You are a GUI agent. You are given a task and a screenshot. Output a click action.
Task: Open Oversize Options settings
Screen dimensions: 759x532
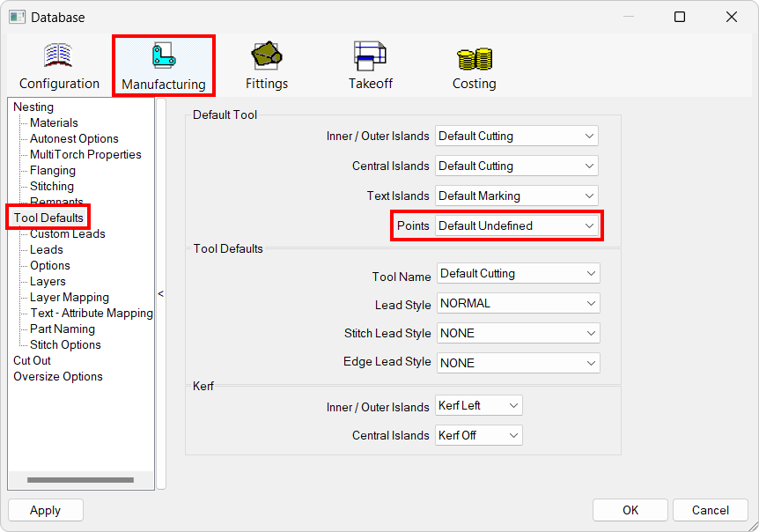(58, 376)
